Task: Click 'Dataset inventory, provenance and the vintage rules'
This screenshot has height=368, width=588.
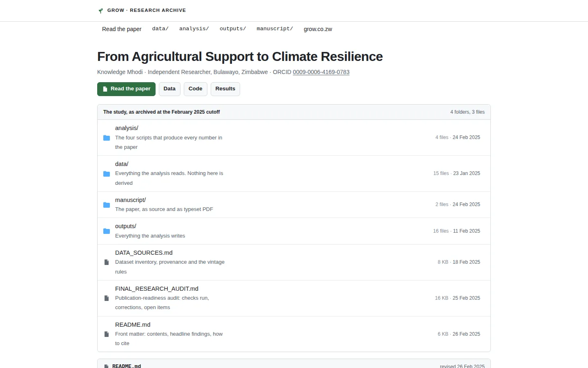Action: (170, 267)
